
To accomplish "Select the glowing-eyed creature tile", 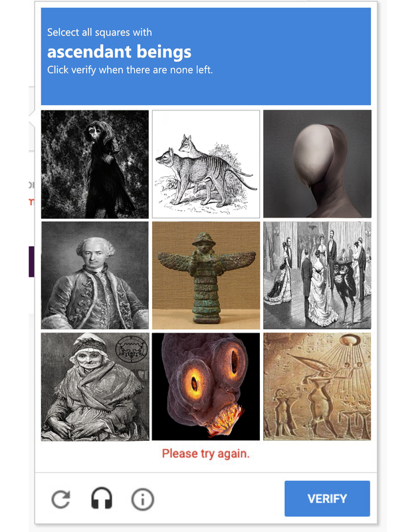I will [206, 387].
